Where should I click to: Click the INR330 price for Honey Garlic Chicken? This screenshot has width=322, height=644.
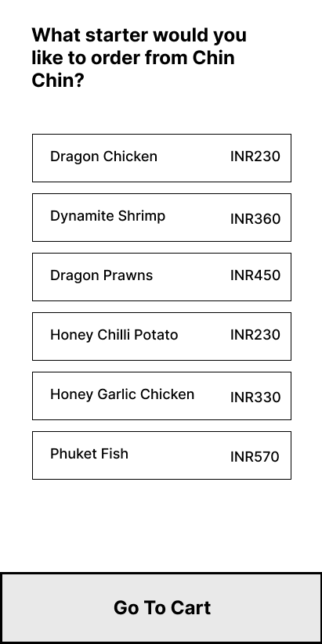point(255,398)
